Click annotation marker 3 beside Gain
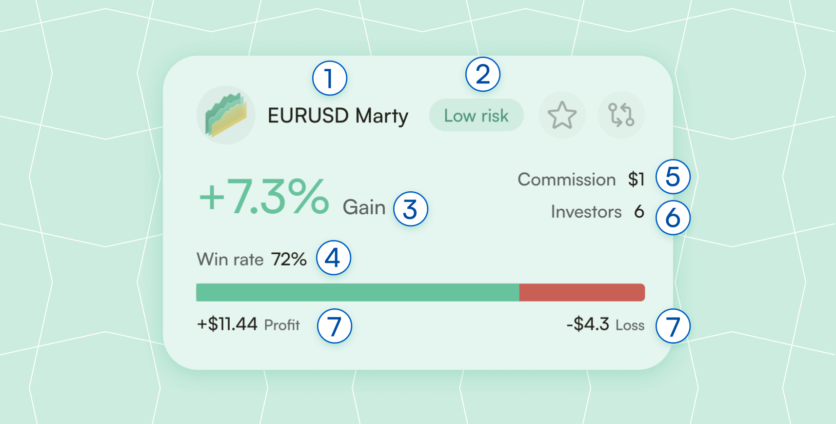Viewport: 836px width, 424px height. (x=410, y=208)
